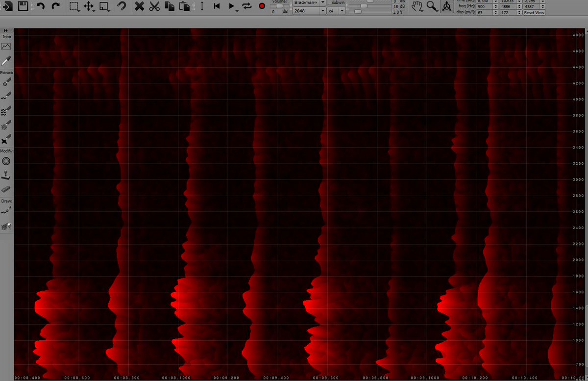This screenshot has width=588, height=381.
Task: Select the resize region tool
Action: pyautogui.click(x=104, y=6)
